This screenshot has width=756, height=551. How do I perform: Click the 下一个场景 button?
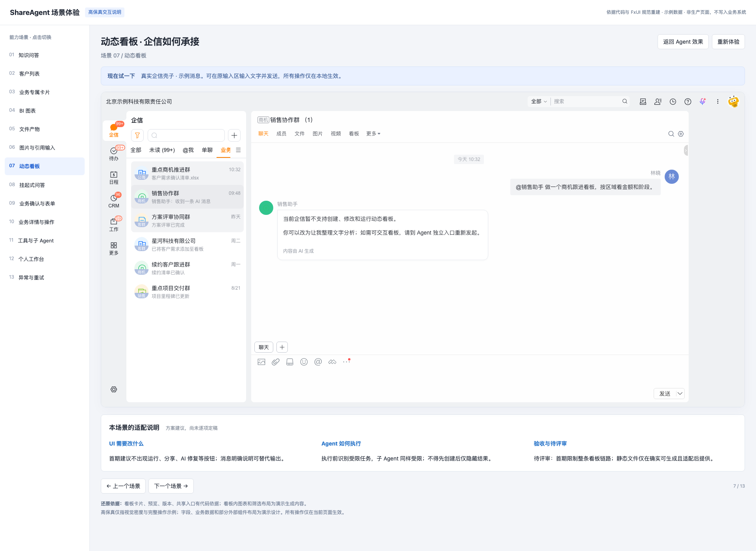[x=171, y=486]
